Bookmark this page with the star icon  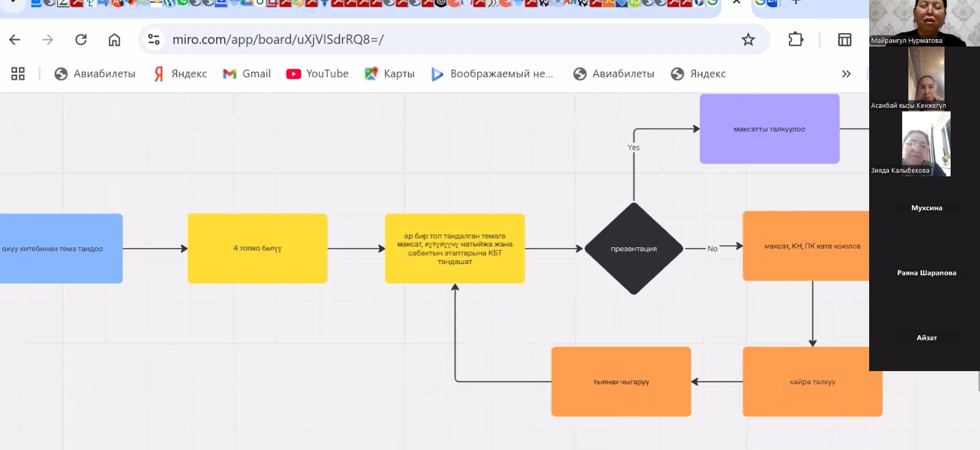(748, 40)
